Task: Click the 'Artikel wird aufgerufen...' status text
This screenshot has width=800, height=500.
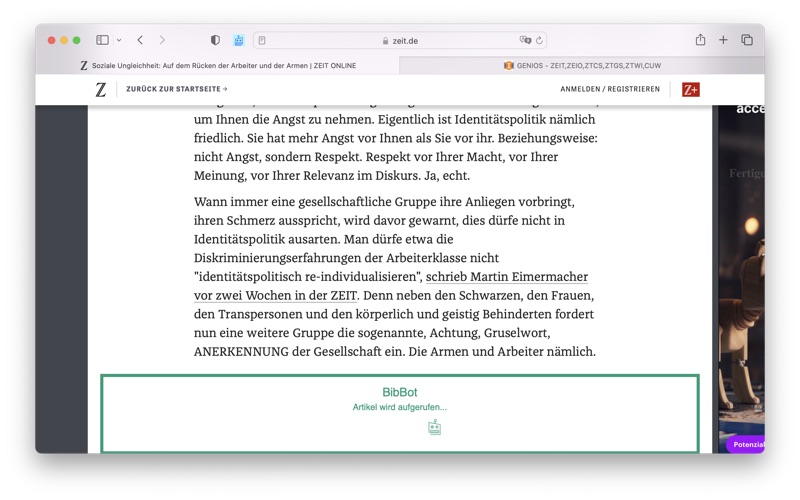Action: pos(399,407)
